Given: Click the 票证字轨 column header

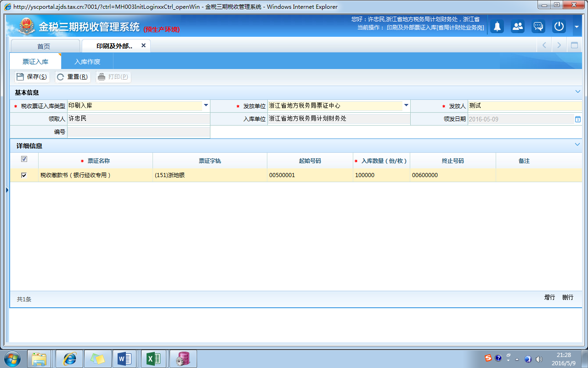Looking at the screenshot, I should coord(210,161).
